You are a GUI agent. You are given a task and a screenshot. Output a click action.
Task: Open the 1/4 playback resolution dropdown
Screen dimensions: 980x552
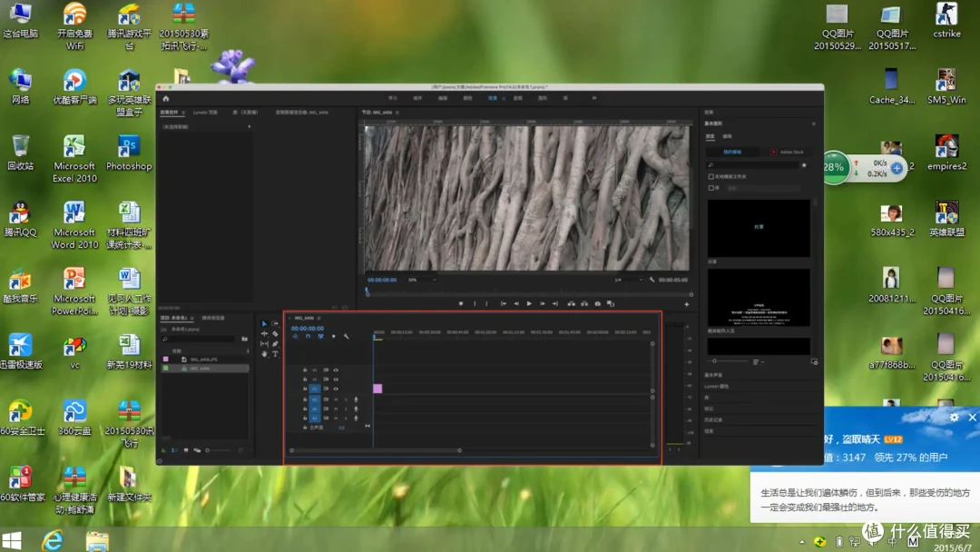[628, 280]
